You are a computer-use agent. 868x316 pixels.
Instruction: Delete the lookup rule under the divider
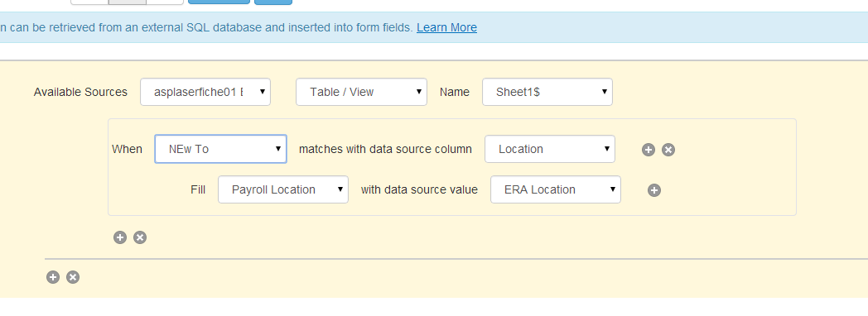click(x=73, y=277)
